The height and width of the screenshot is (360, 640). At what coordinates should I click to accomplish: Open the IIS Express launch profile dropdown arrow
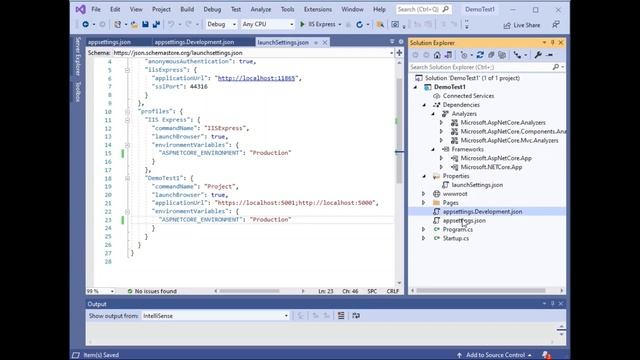coord(340,24)
